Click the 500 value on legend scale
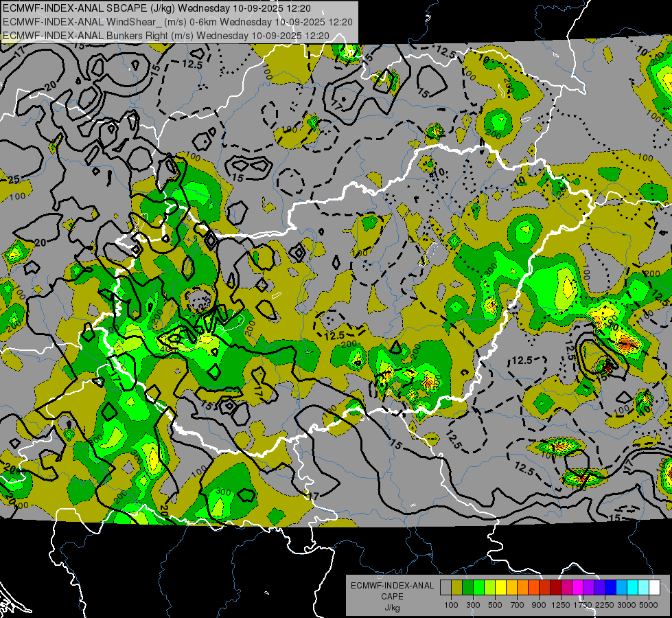672x618 pixels. point(495,605)
